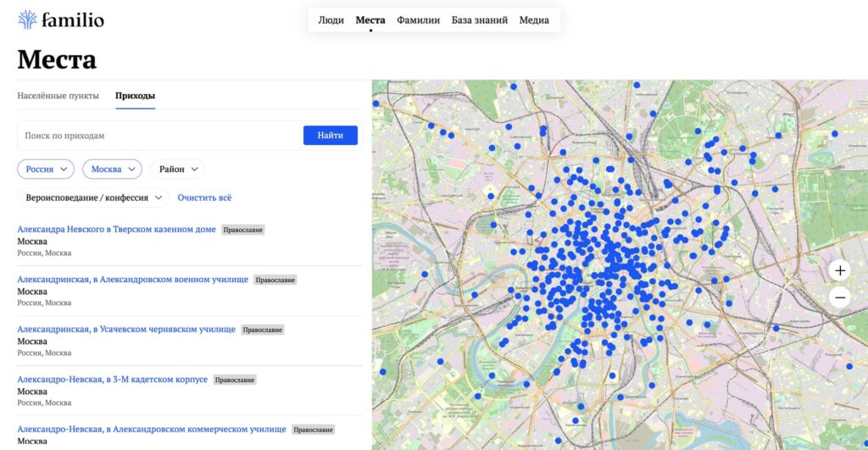Click the Найти search button
The height and width of the screenshot is (450, 868).
coord(331,135)
